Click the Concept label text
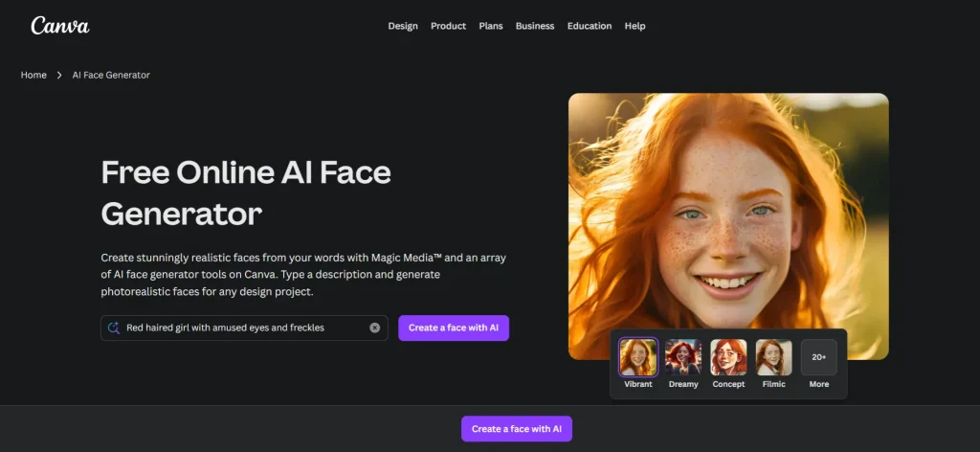Screen dimensions: 980x452 [x=728, y=384]
